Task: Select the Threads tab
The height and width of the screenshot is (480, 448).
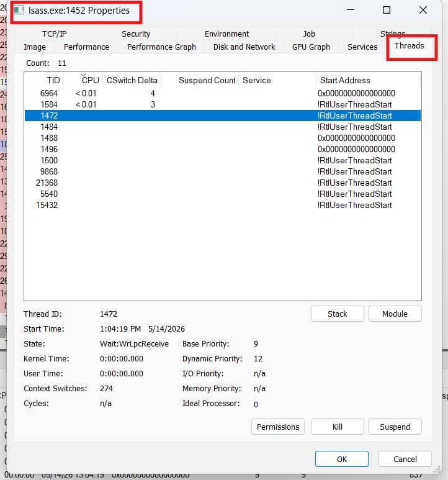Action: pos(409,46)
